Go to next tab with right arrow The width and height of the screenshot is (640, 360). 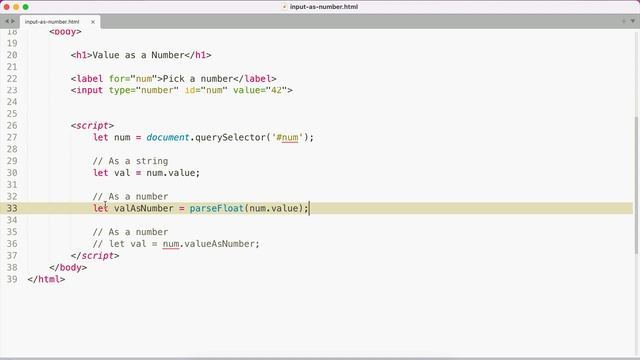tap(13, 21)
